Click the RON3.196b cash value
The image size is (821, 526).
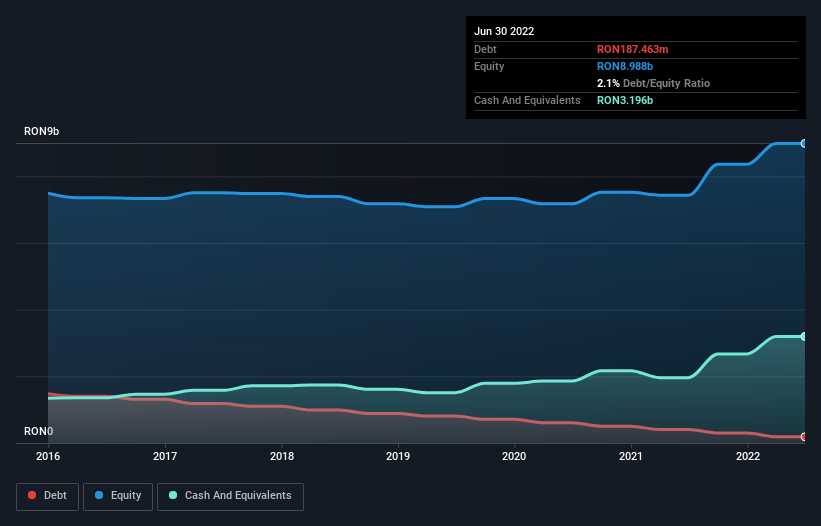[625, 100]
